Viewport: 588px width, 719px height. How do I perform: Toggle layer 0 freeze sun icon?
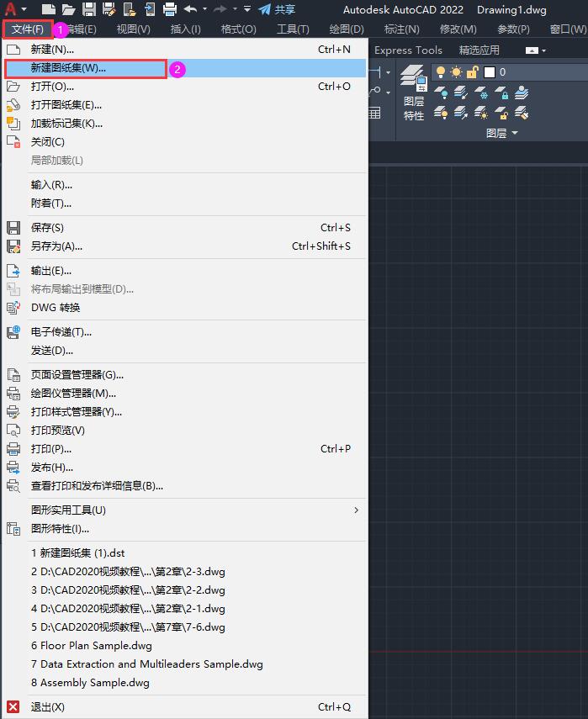(457, 72)
